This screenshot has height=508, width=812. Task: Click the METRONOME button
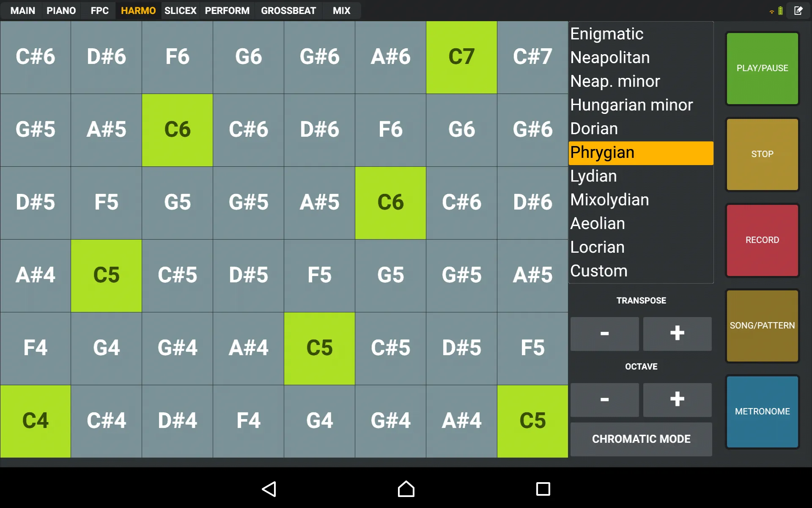pyautogui.click(x=763, y=411)
